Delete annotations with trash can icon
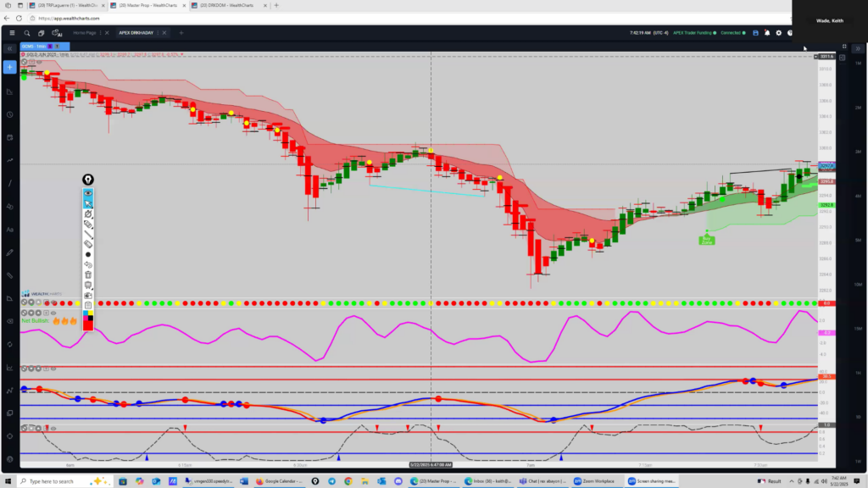Screen dimensions: 868x488 [x=88, y=275]
